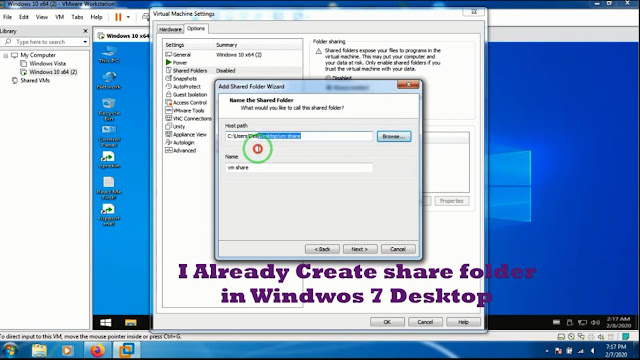Select General in the settings list
Screen dimensions: 640x360
pyautogui.click(x=182, y=54)
